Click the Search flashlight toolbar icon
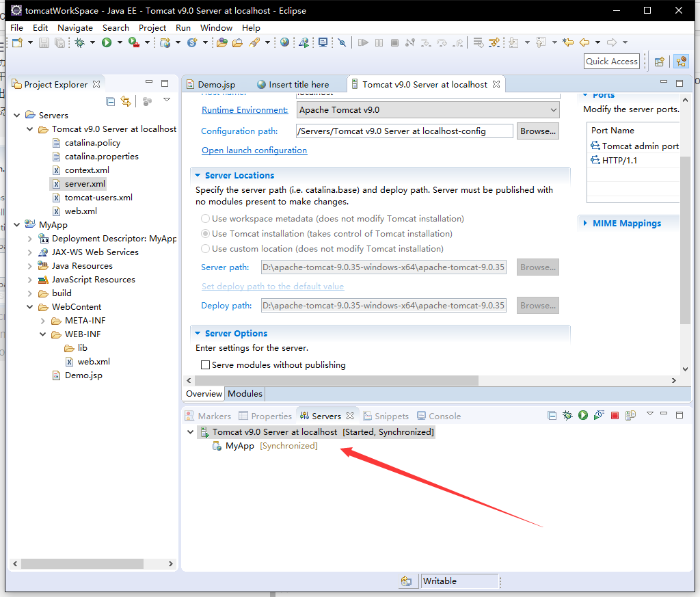Screen dimensions: 700x597 (254, 42)
